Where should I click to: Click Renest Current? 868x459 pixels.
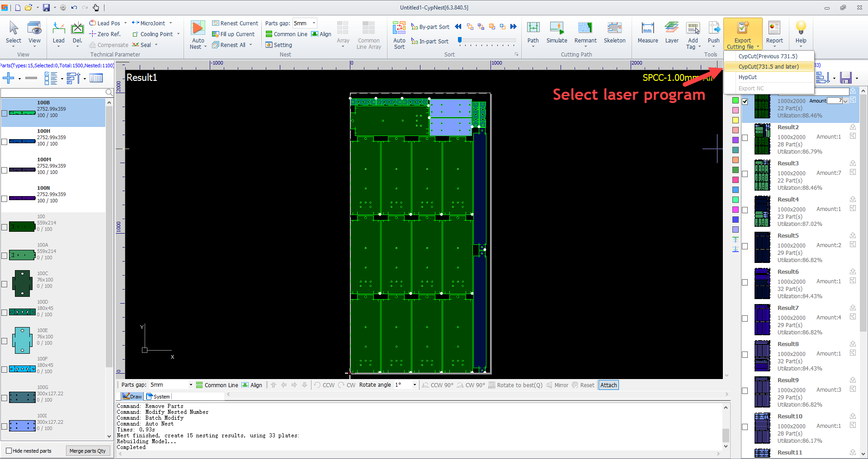235,23
